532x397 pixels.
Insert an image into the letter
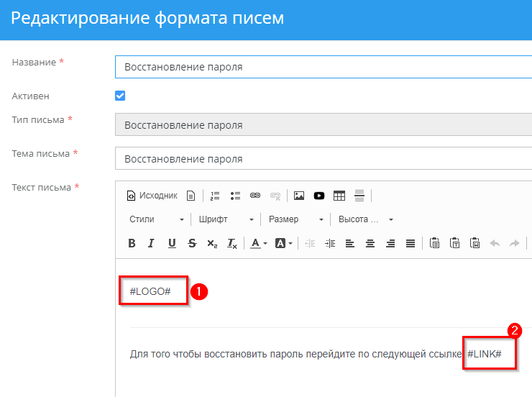[299, 195]
